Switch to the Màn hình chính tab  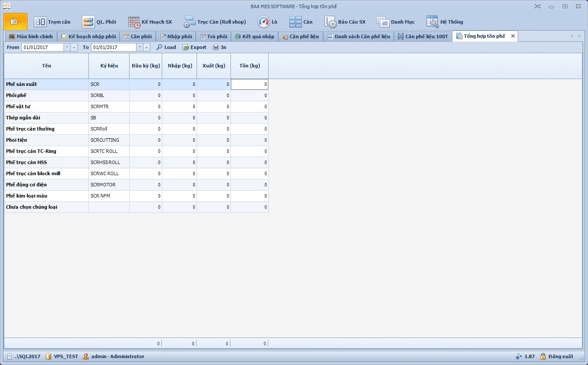click(30, 36)
